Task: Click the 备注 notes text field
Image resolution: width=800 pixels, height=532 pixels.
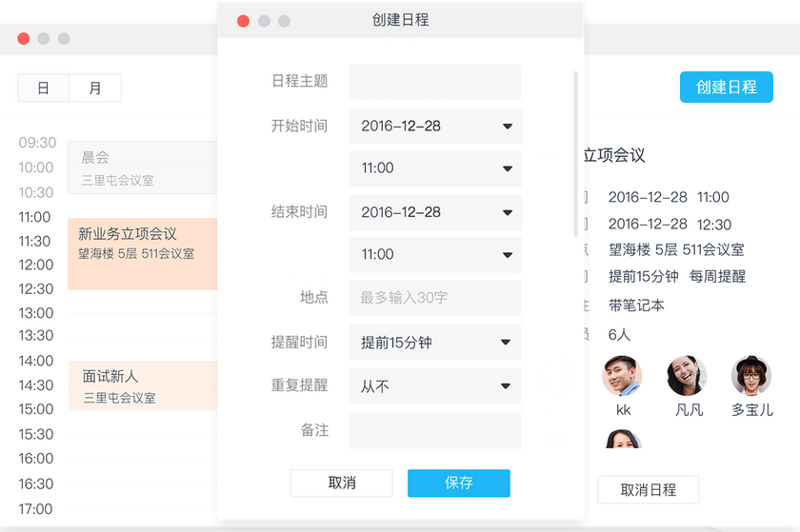Action: click(x=435, y=430)
